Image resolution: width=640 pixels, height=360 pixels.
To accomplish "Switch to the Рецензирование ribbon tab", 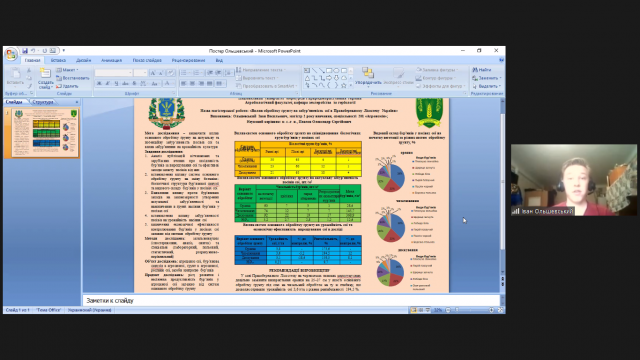I will tap(188, 60).
